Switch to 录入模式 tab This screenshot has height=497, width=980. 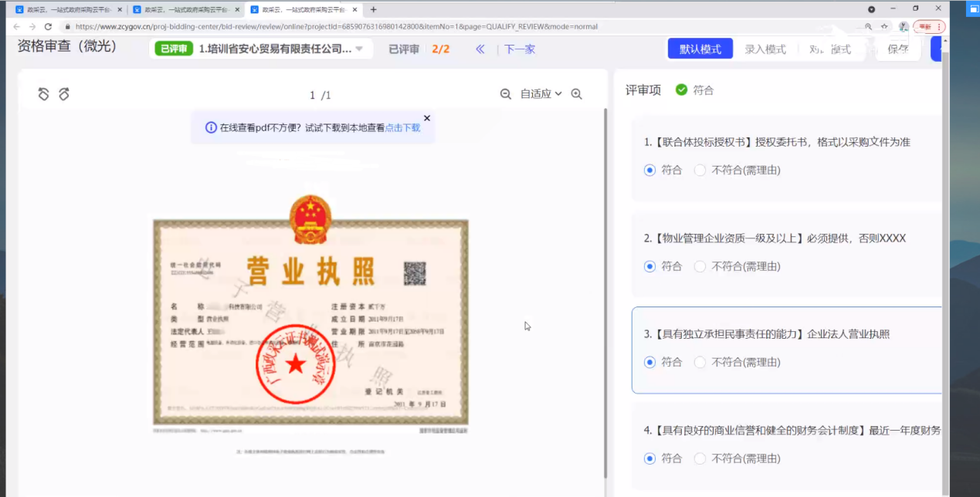[765, 49]
